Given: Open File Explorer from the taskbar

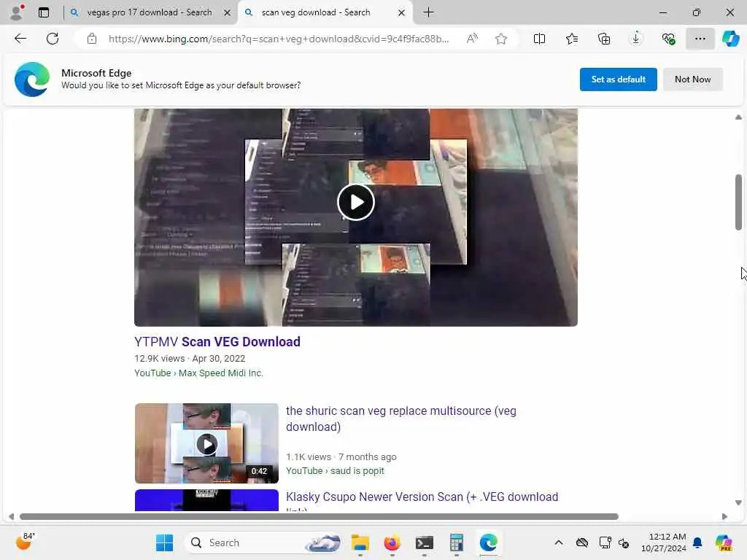Looking at the screenshot, I should [360, 542].
